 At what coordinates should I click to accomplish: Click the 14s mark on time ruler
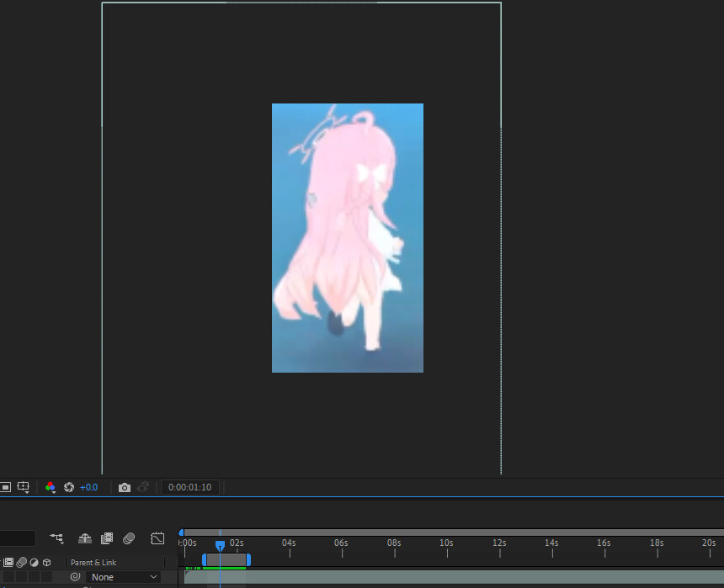[551, 543]
